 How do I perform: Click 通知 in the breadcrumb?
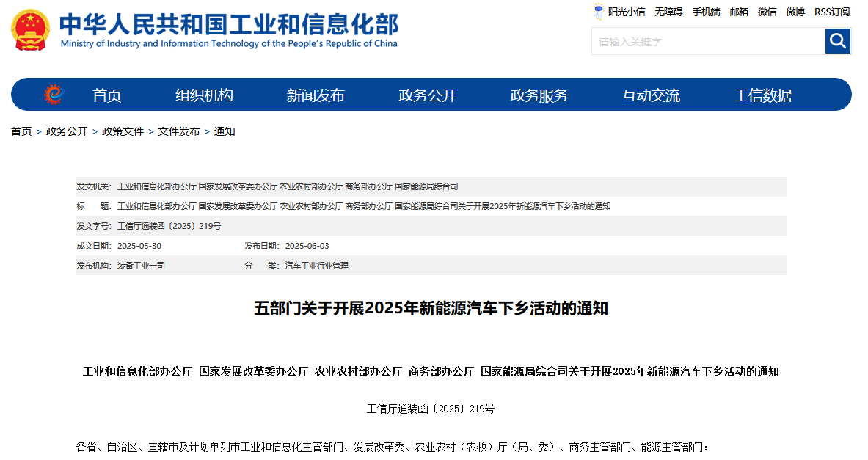225,131
